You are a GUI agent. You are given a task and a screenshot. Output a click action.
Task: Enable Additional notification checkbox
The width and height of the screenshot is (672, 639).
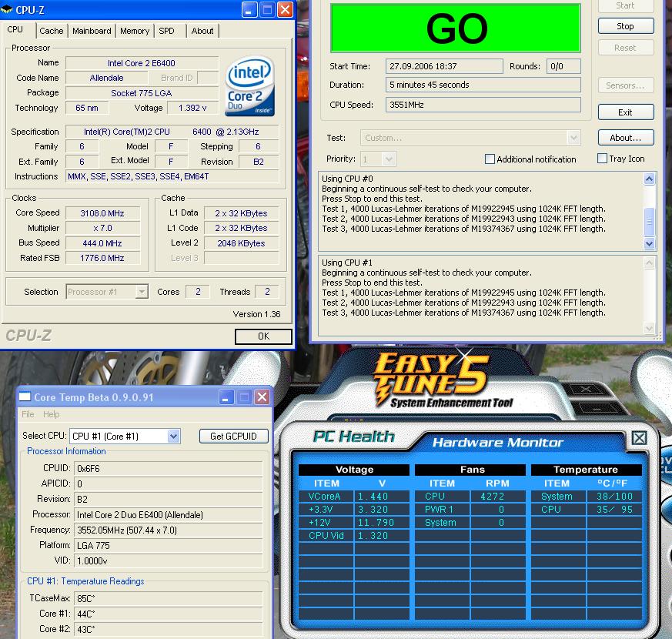[x=490, y=159]
